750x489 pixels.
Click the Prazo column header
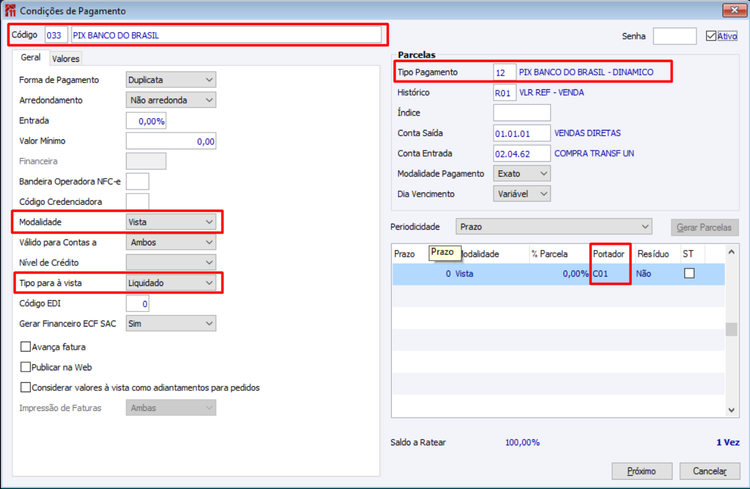pyautogui.click(x=404, y=254)
